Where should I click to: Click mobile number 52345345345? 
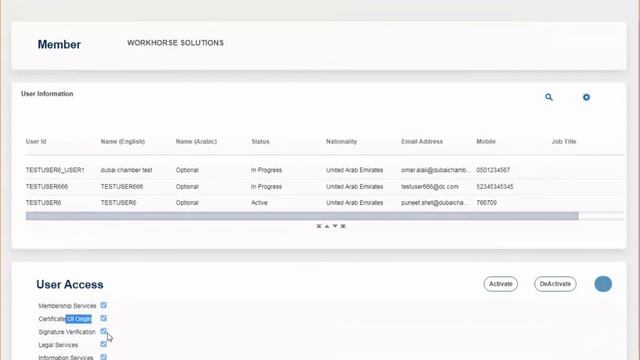click(x=495, y=187)
